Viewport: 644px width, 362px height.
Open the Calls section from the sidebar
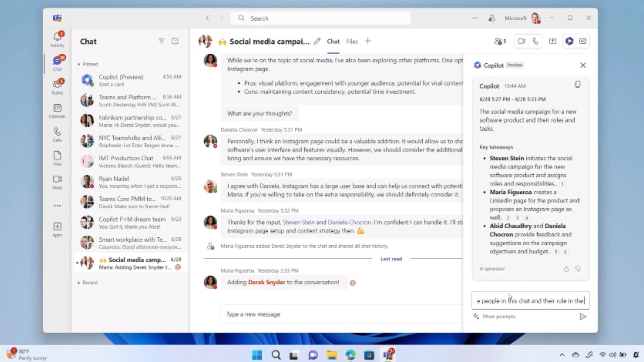tap(57, 134)
